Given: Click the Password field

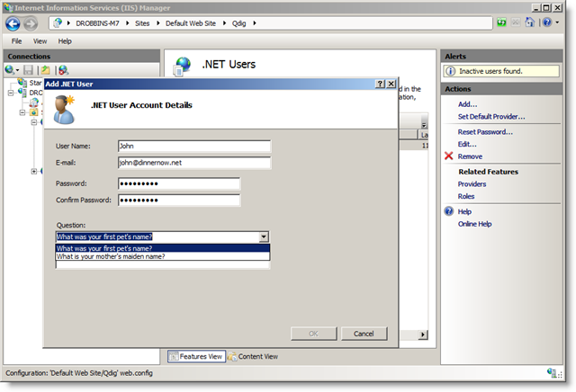Looking at the screenshot, I should (x=179, y=183).
